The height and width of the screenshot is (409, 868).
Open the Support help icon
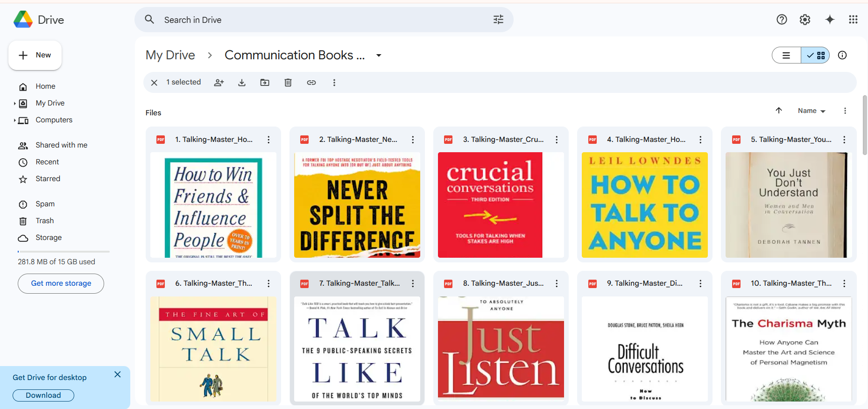click(782, 20)
